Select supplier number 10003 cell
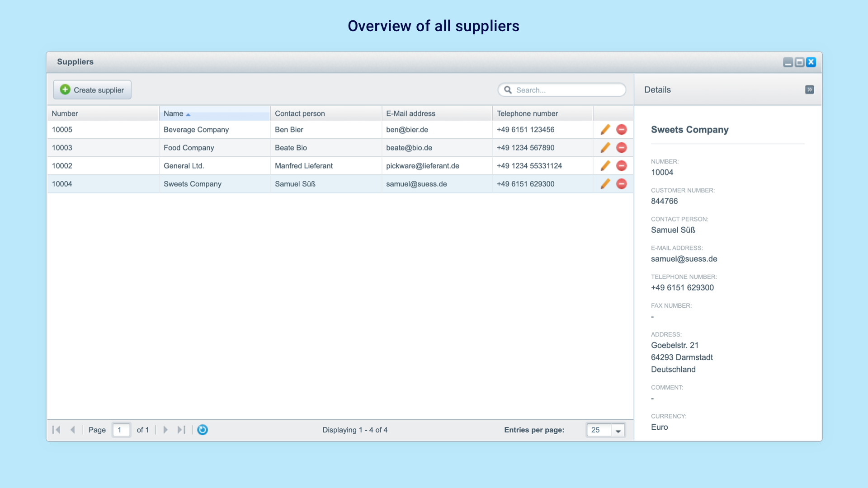The image size is (868, 488). pyautogui.click(x=103, y=148)
